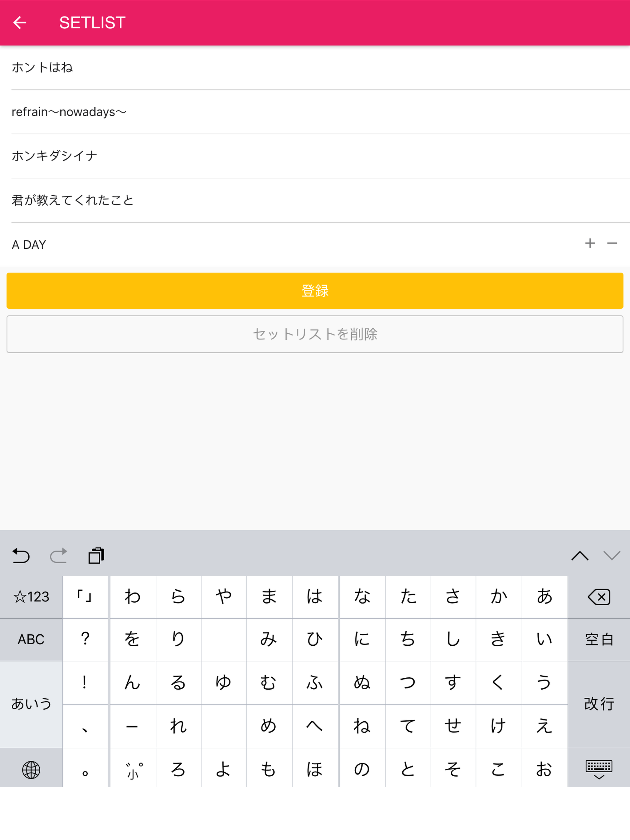Jump to previous field with up chevron

point(580,556)
